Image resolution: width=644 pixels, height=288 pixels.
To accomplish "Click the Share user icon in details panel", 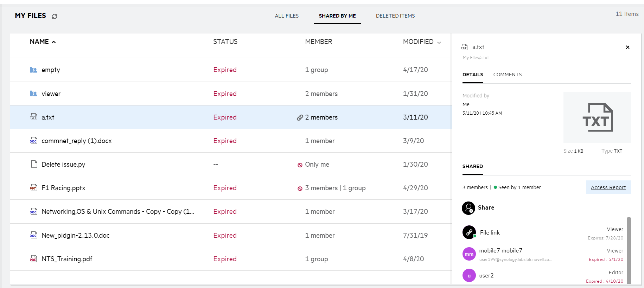I will [468, 208].
